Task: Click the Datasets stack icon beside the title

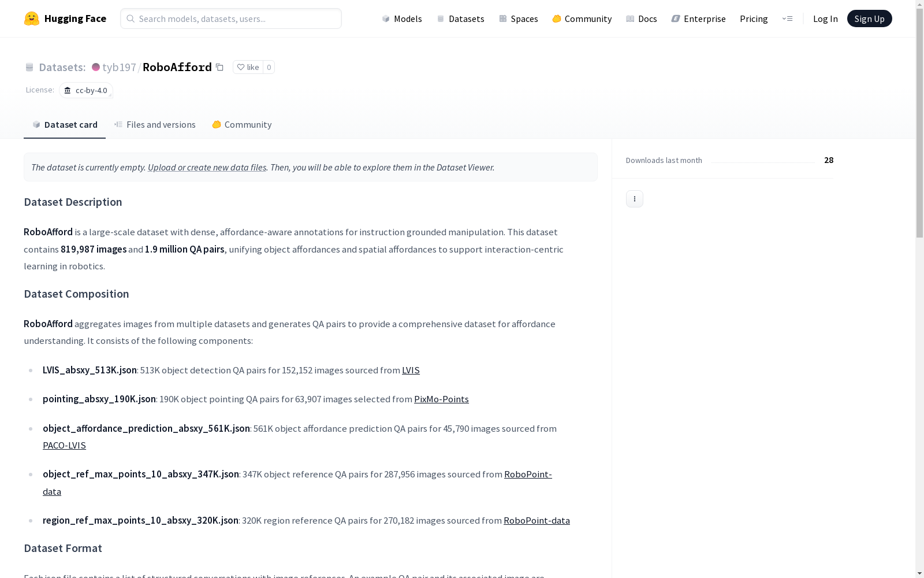Action: [29, 67]
